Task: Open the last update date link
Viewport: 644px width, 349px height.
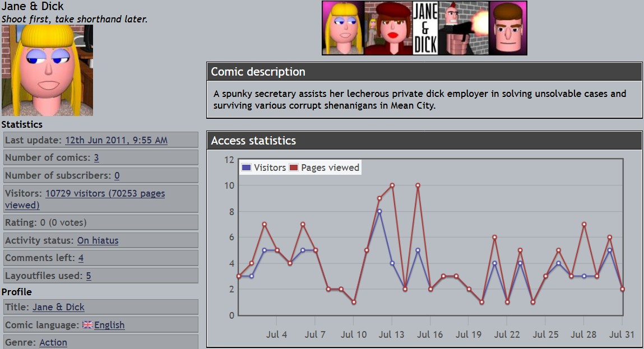Action: (116, 140)
